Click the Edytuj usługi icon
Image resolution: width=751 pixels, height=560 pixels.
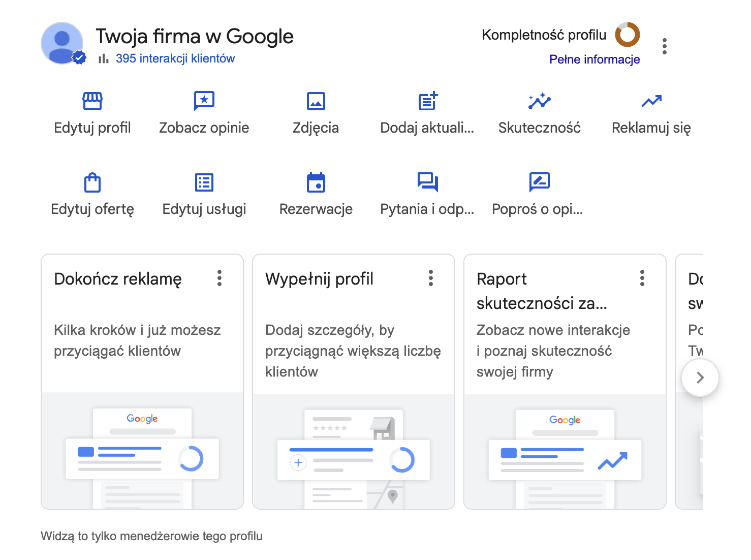pyautogui.click(x=204, y=182)
